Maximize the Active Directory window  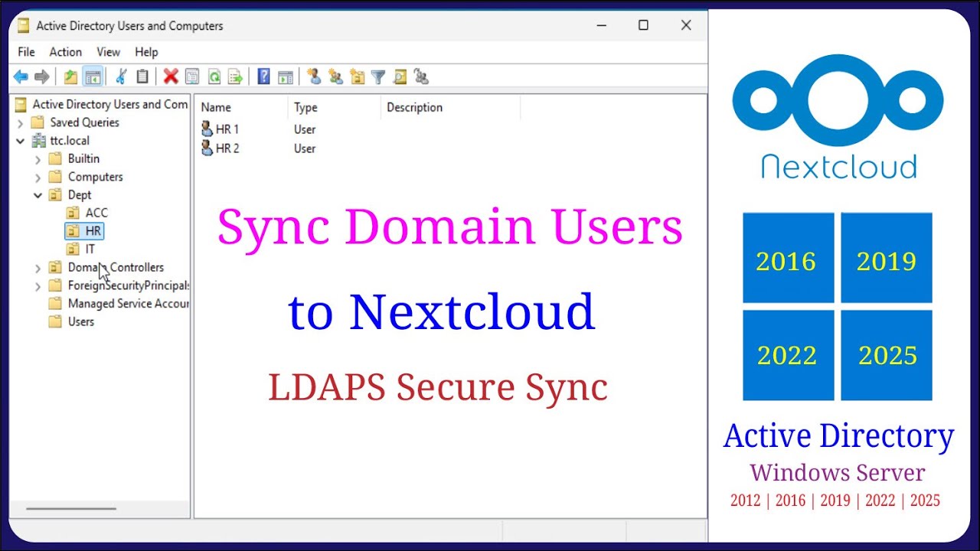click(x=643, y=25)
